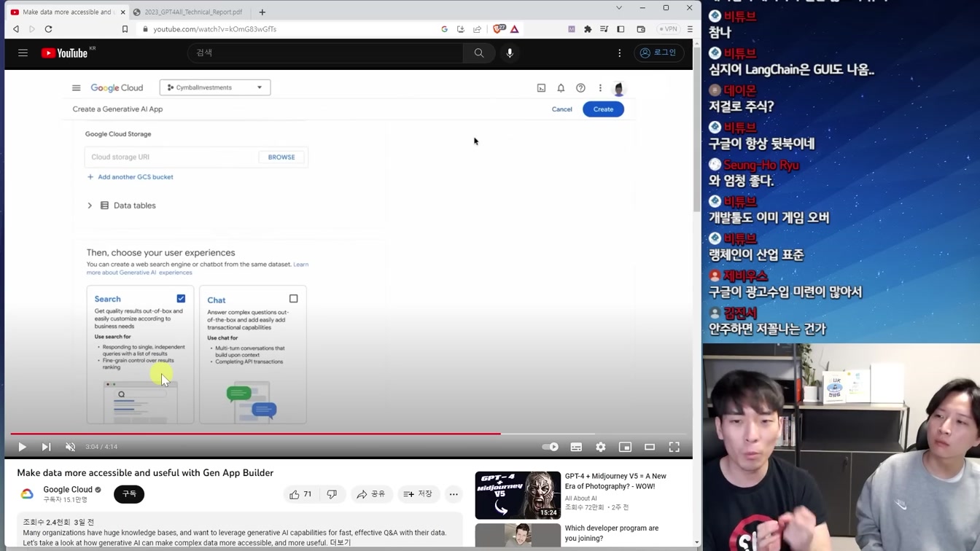Click the share icon in the address bar
Image resolution: width=980 pixels, height=551 pixels.
[477, 29]
